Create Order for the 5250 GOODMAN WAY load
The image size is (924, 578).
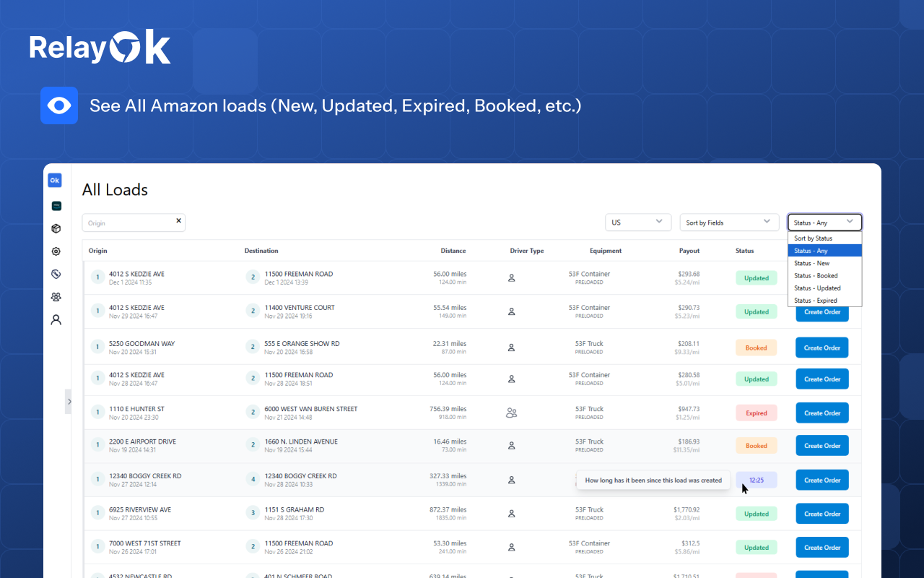point(822,348)
